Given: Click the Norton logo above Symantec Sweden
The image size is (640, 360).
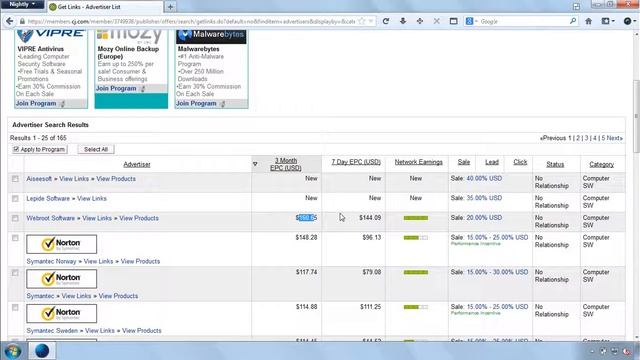Looking at the screenshot, I should coord(62,313).
